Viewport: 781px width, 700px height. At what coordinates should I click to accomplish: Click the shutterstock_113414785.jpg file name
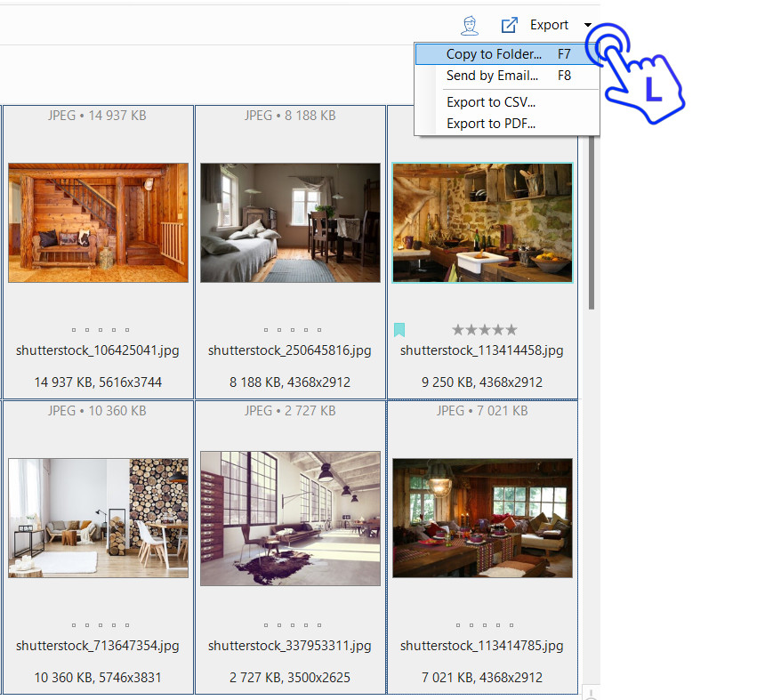click(481, 646)
